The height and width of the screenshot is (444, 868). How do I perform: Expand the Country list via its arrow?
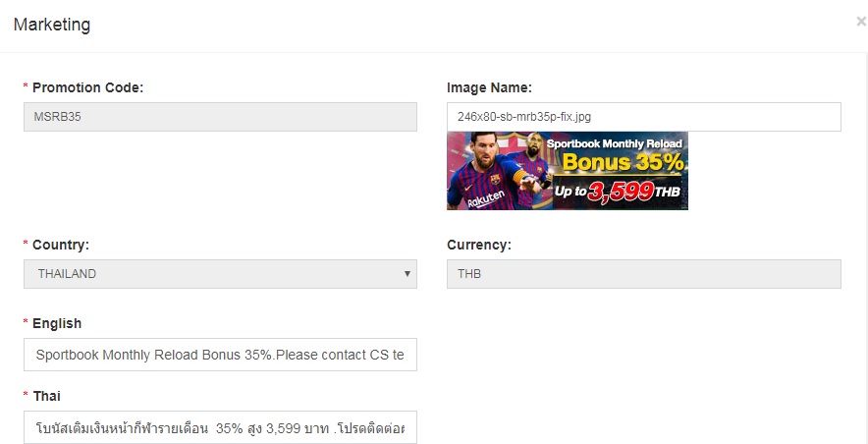point(407,274)
